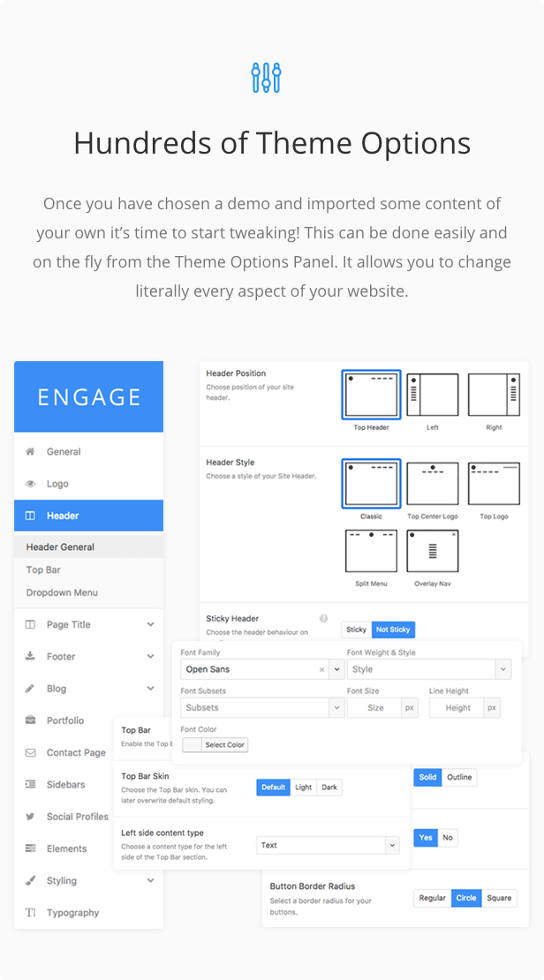Set border radius to Circle
The height and width of the screenshot is (980, 544).
click(466, 898)
